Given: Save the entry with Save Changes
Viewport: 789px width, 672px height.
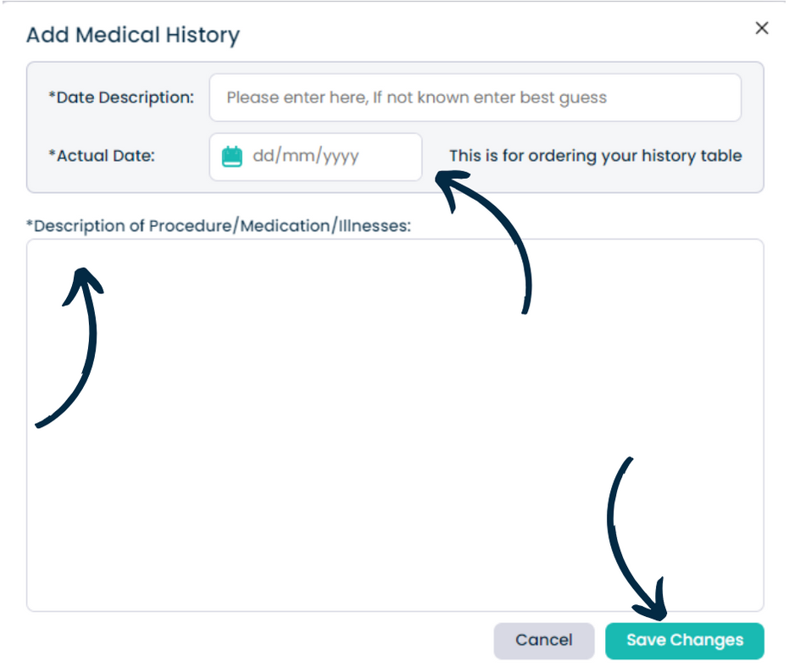Looking at the screenshot, I should coord(685,641).
